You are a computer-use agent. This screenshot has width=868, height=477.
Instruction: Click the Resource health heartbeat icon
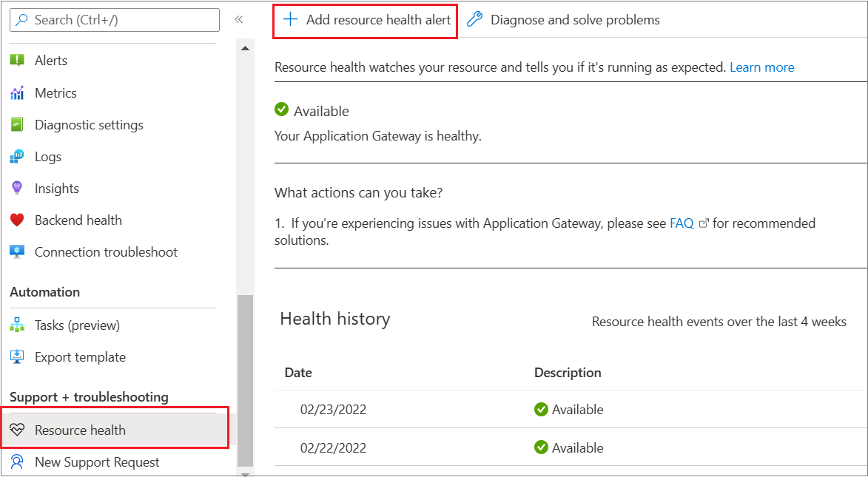point(18,429)
